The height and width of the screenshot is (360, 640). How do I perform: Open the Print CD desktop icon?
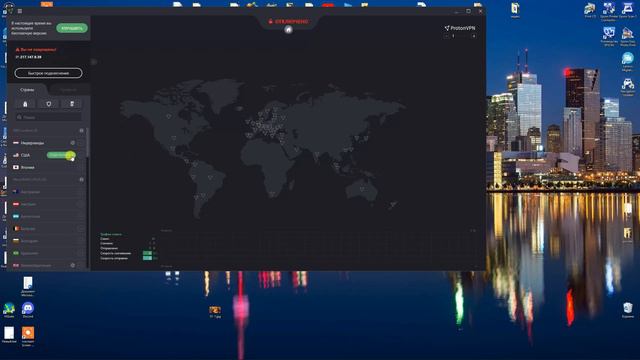point(590,10)
